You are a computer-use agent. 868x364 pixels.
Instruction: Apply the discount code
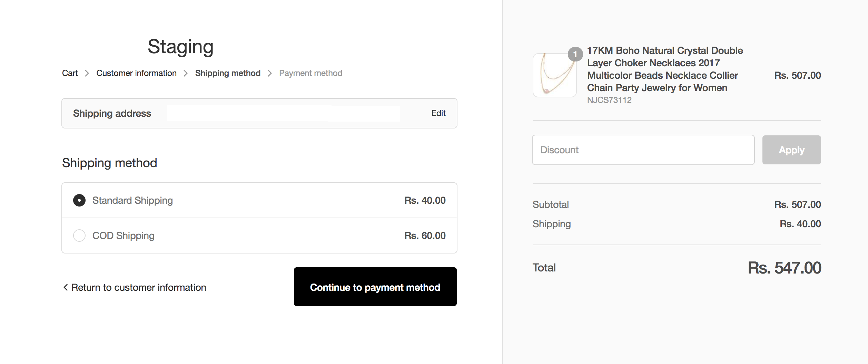click(x=791, y=150)
